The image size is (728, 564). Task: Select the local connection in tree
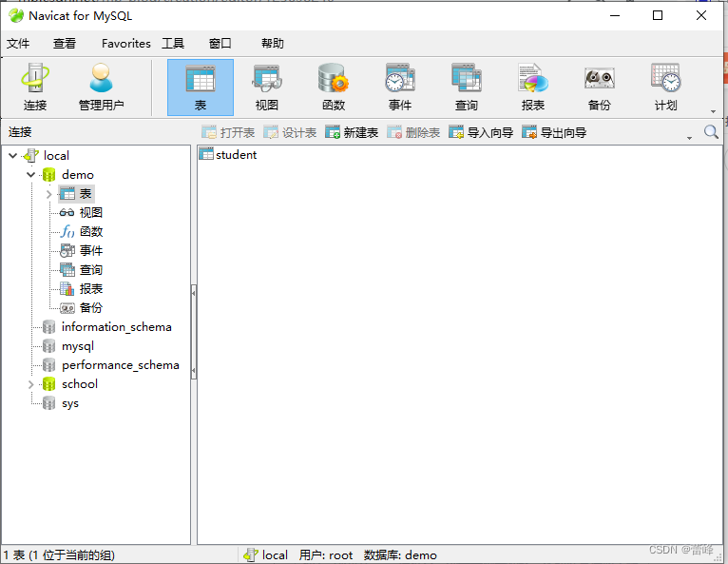pos(56,156)
